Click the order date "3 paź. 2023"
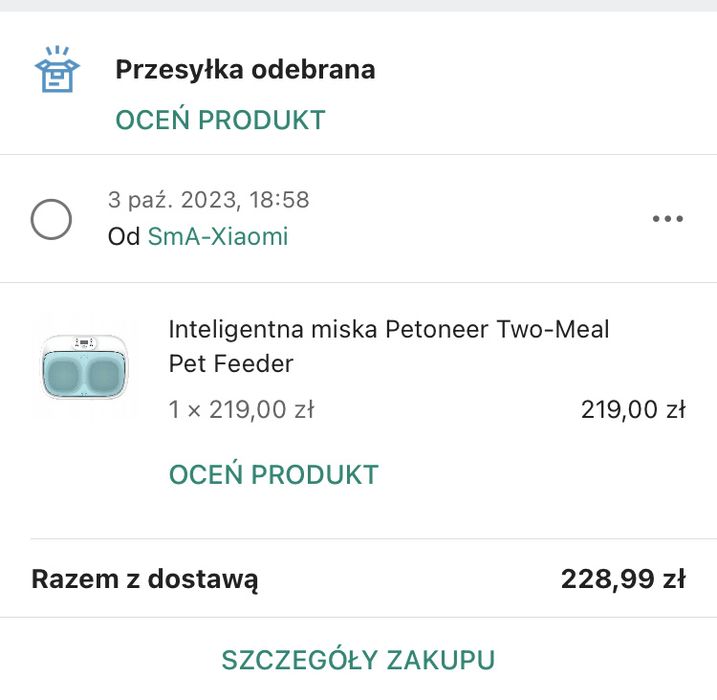The width and height of the screenshot is (717, 700). [x=171, y=200]
